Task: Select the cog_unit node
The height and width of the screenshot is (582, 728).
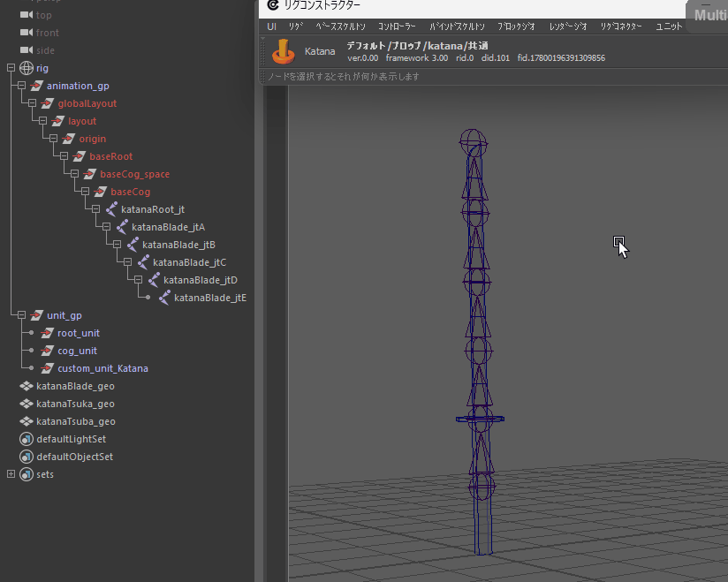Action: 77,351
